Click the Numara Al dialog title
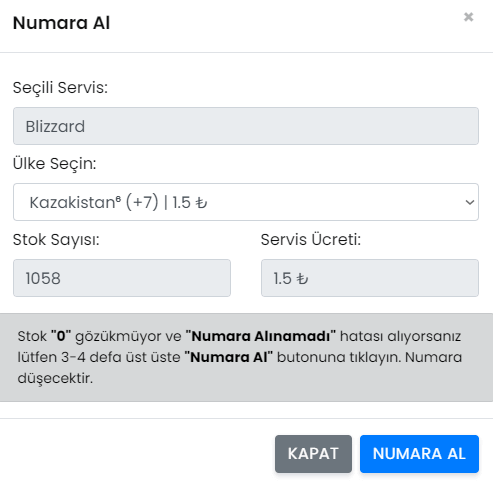Image resolution: width=493 pixels, height=481 pixels. (x=61, y=23)
